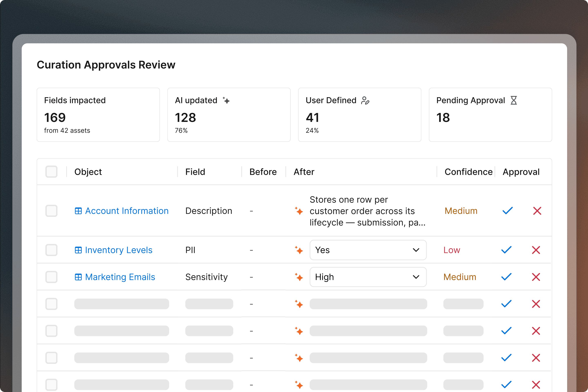Select the AI updated 128 card
Viewport: 588px width, 392px height.
(x=229, y=115)
